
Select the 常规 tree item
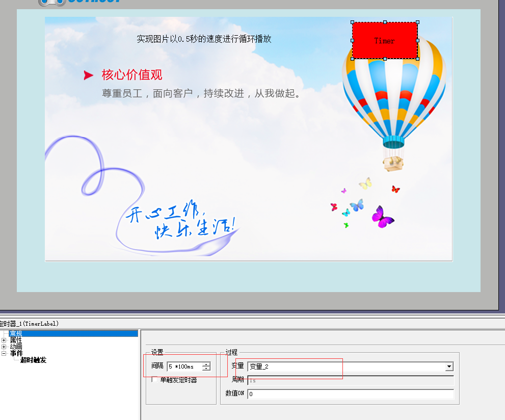(16, 333)
